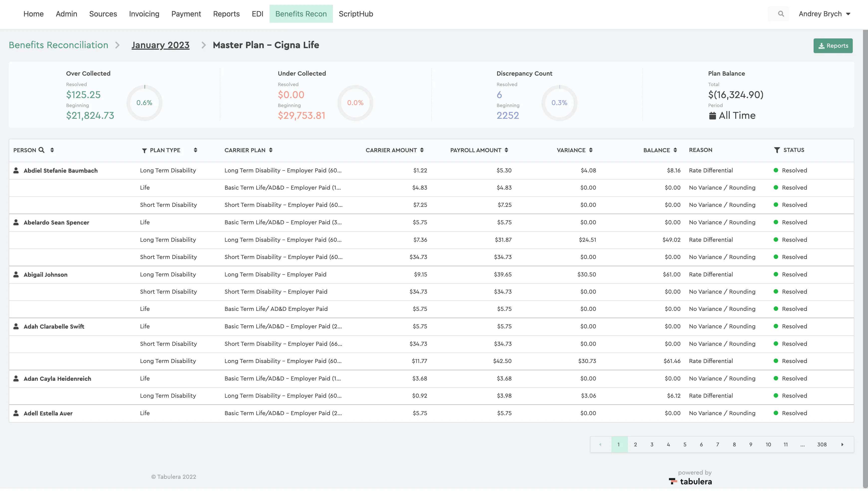Click the Discrepancy Count 0.3% progress ring

coord(559,103)
